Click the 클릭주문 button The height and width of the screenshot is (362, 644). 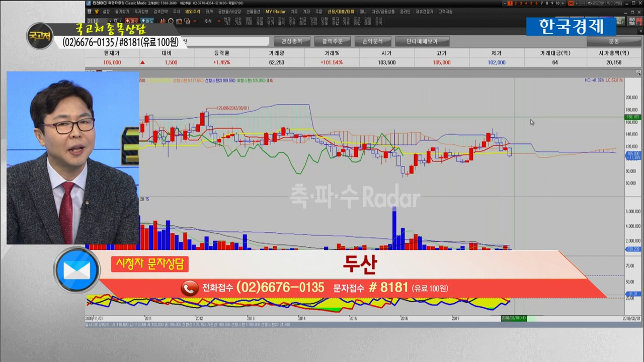tap(332, 41)
